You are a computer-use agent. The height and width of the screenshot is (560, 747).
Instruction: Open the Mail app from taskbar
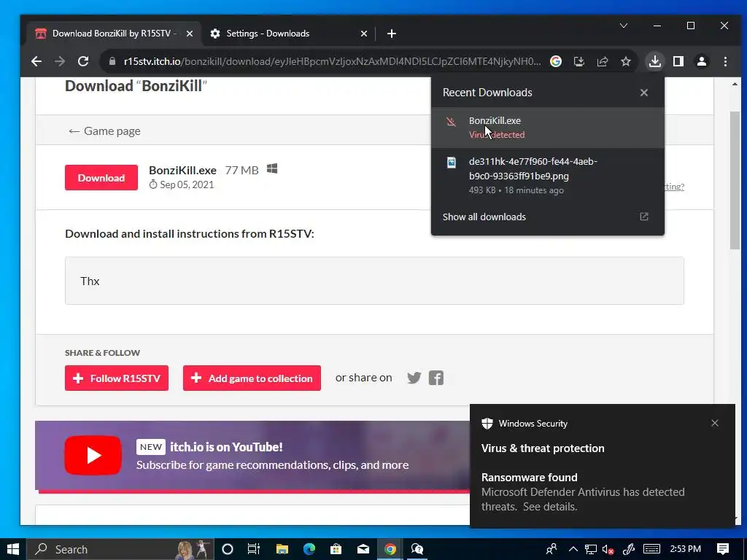coord(363,549)
